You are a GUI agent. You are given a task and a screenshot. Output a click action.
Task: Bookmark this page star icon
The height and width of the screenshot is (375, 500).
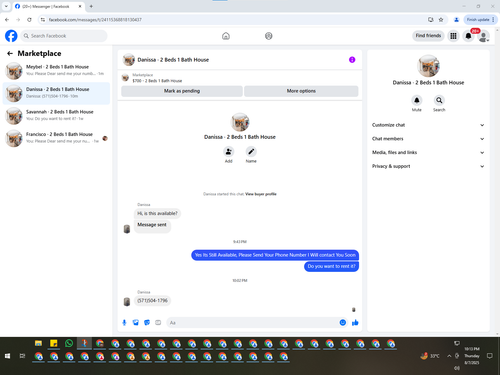point(441,20)
